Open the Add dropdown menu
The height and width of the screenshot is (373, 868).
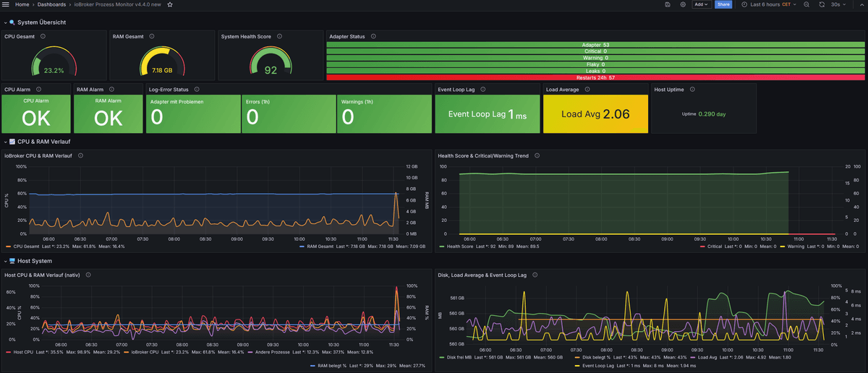pyautogui.click(x=702, y=4)
